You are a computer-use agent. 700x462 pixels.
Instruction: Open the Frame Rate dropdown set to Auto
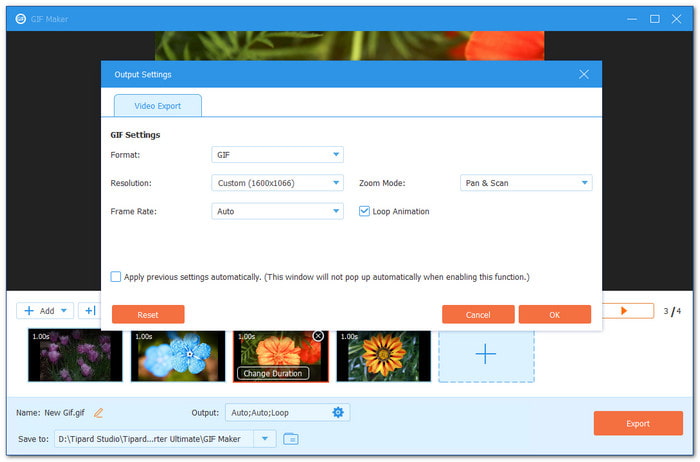coord(277,211)
